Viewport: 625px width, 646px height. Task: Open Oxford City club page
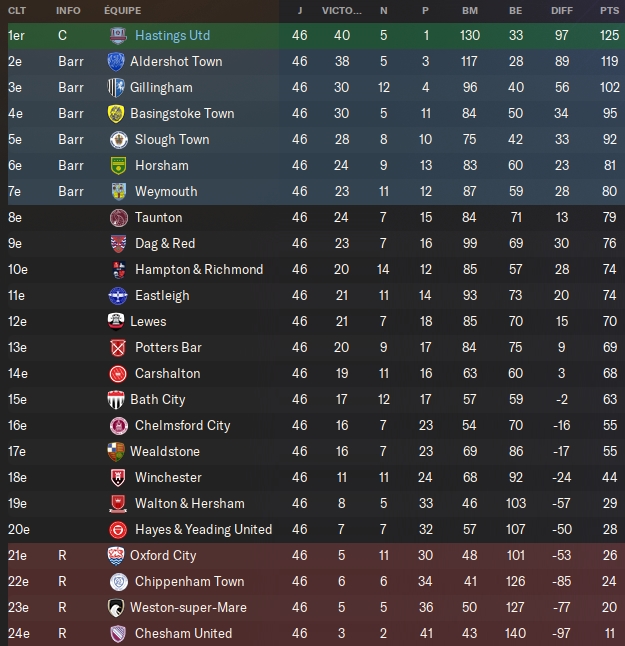(x=163, y=555)
